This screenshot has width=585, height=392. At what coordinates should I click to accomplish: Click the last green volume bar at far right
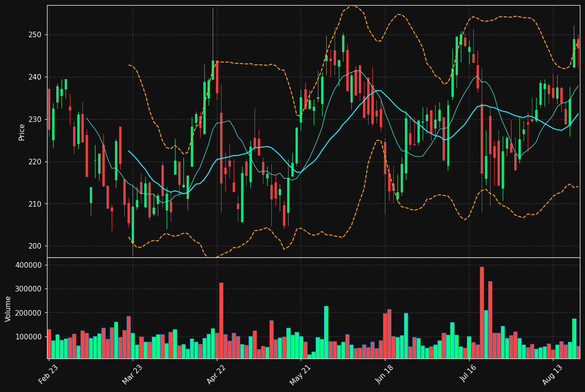pos(574,338)
